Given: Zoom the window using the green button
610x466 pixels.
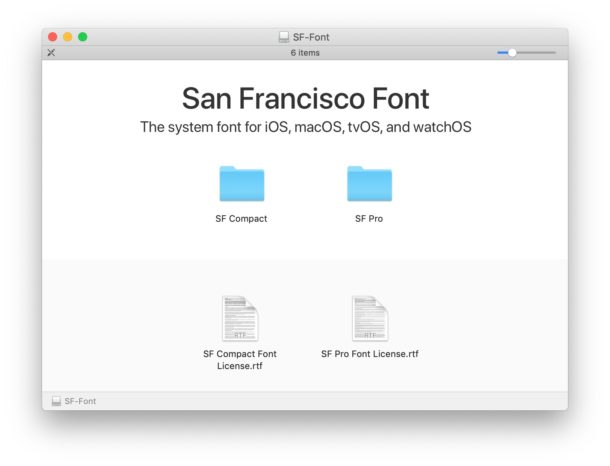Looking at the screenshot, I should pyautogui.click(x=83, y=37).
